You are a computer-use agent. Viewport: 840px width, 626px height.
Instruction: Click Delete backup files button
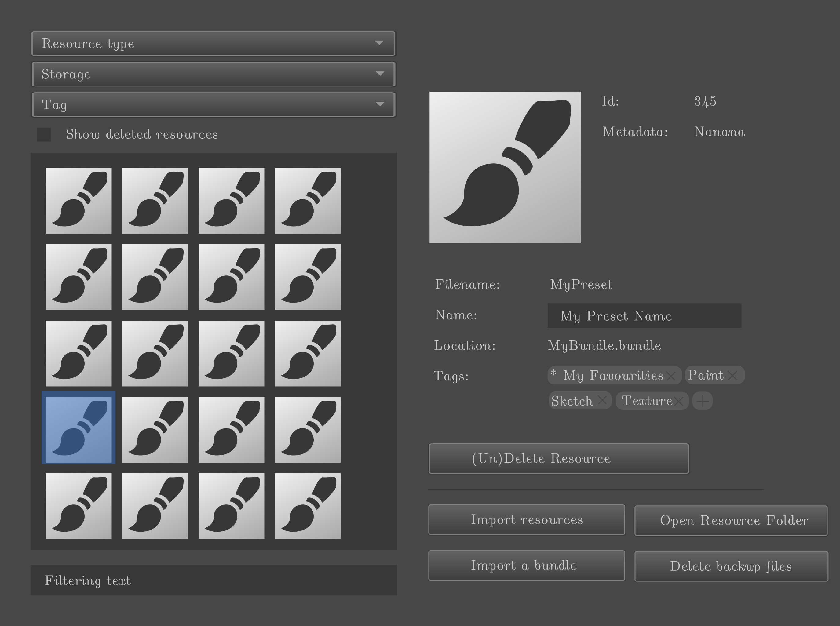[x=730, y=566]
